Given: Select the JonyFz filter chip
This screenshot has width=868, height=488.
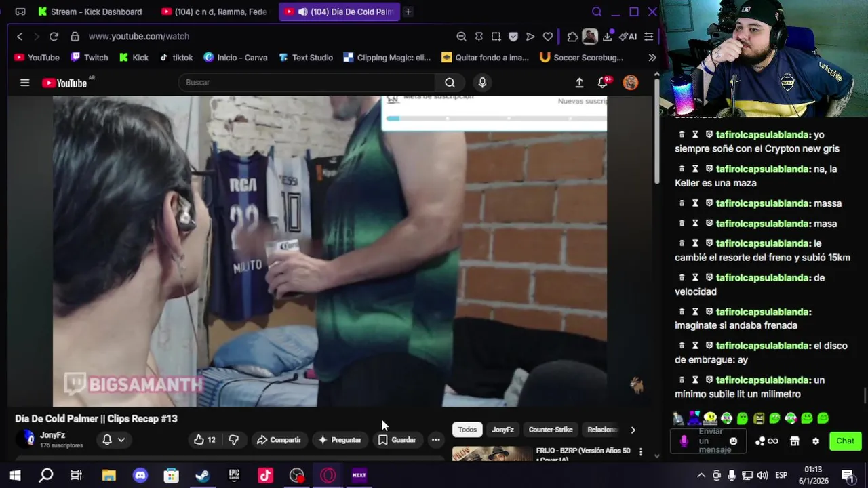Looking at the screenshot, I should coord(502,430).
